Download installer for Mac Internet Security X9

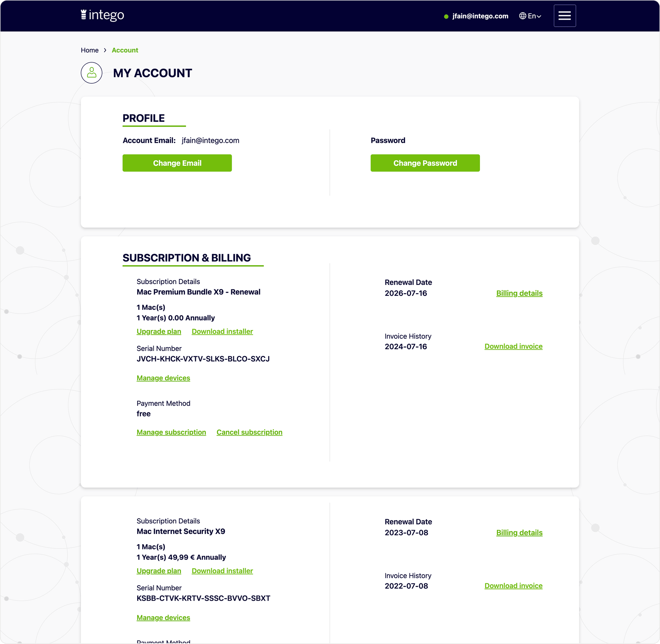pos(222,571)
